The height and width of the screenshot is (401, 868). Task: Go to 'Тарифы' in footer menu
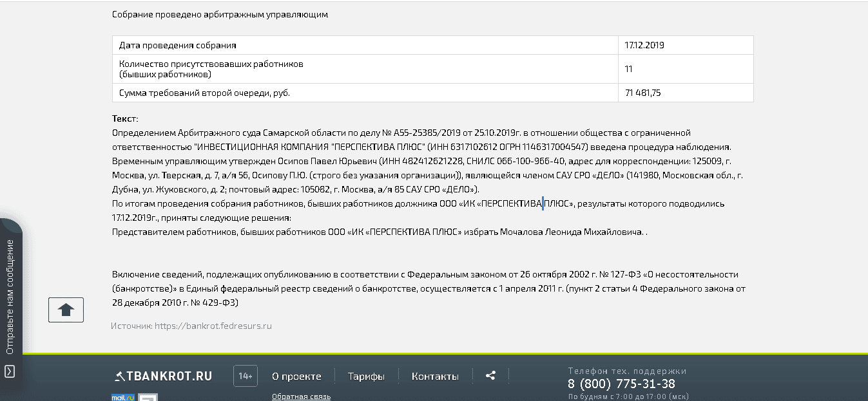[366, 377]
